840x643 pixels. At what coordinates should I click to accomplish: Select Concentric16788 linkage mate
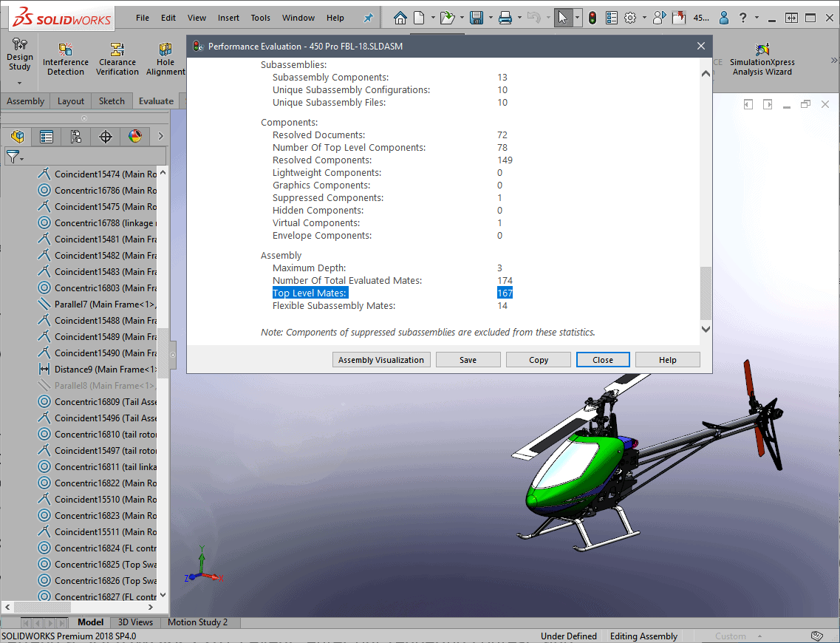(x=98, y=223)
